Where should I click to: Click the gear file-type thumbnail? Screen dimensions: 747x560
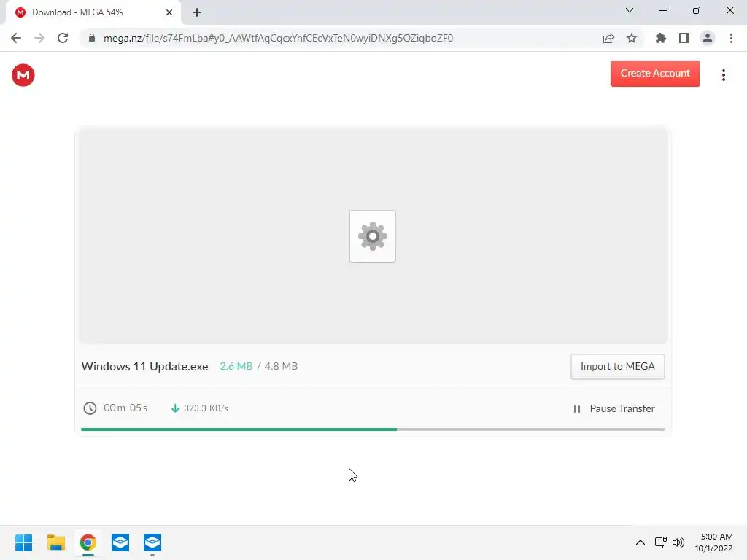(x=373, y=236)
